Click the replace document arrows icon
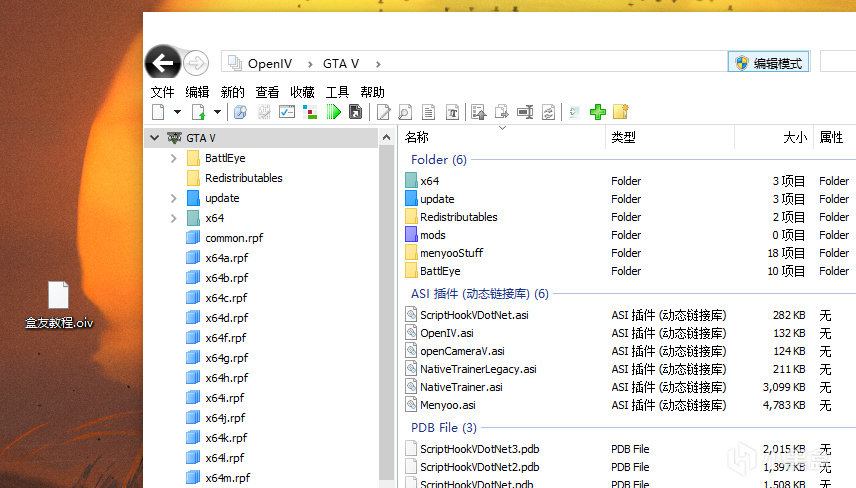The height and width of the screenshot is (488, 856). tap(548, 112)
